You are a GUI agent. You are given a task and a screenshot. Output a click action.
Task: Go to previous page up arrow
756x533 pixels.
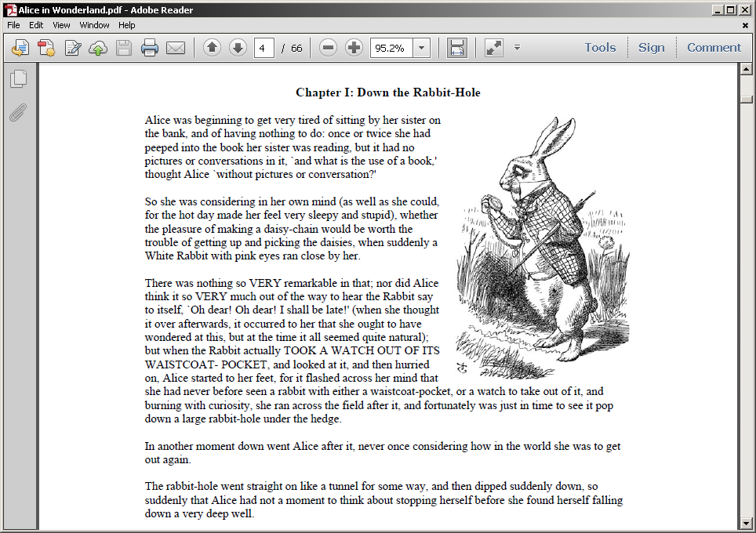[x=212, y=47]
